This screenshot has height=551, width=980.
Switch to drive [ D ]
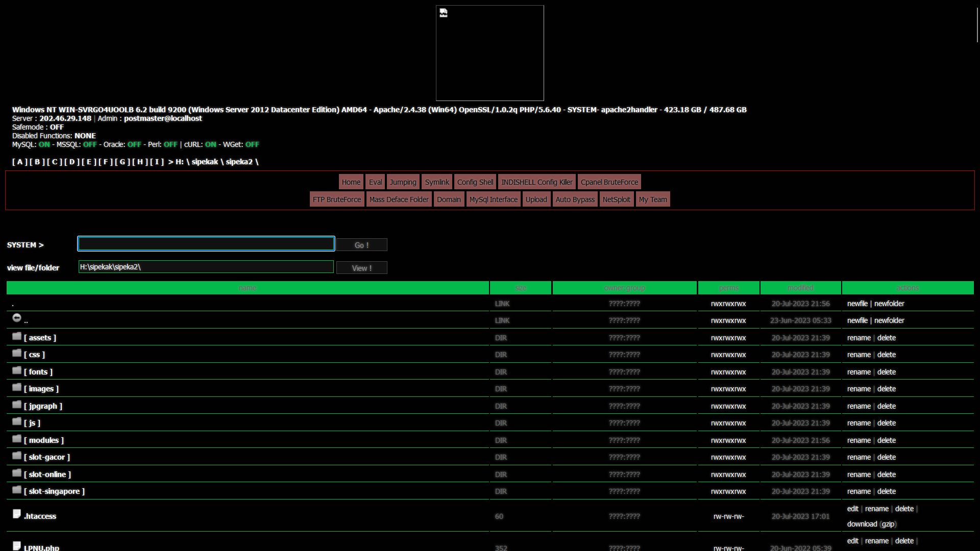(72, 162)
